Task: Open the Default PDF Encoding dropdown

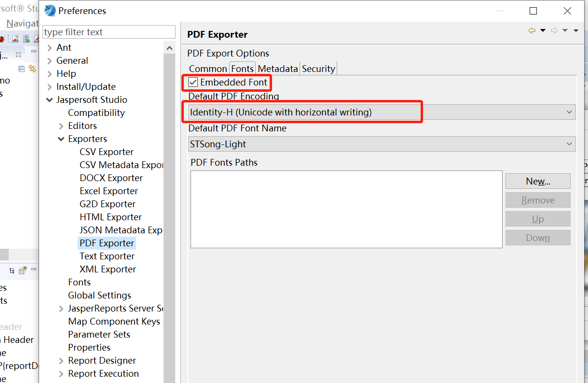Action: coord(382,113)
